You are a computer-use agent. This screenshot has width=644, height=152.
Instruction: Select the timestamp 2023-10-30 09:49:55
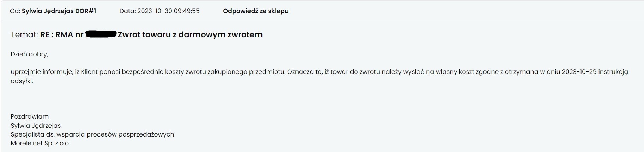pos(168,11)
